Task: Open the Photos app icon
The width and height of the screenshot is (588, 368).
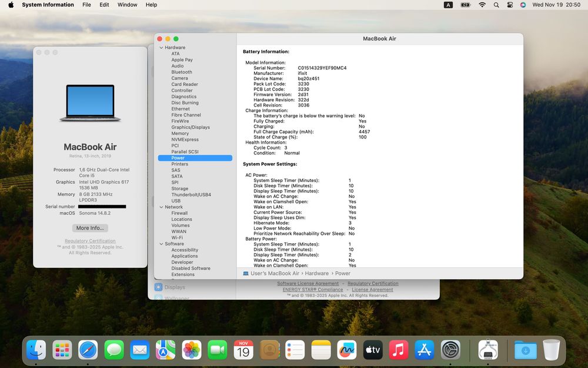Action: pos(192,350)
